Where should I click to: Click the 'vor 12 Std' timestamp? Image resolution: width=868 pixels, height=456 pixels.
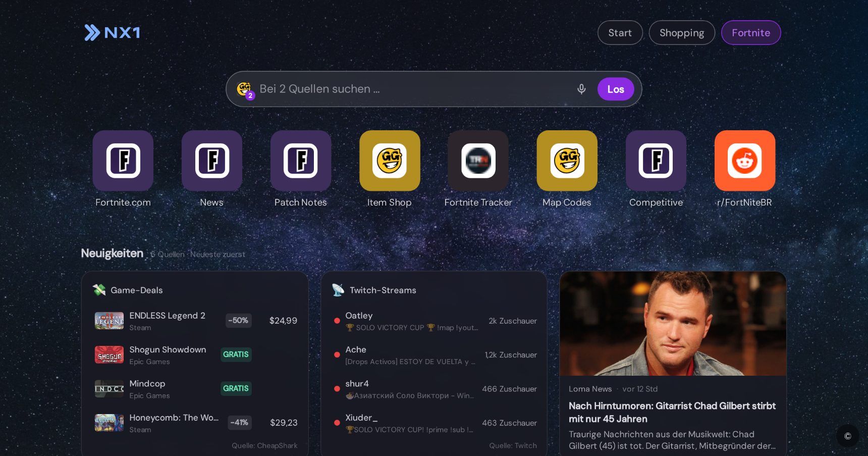click(640, 389)
